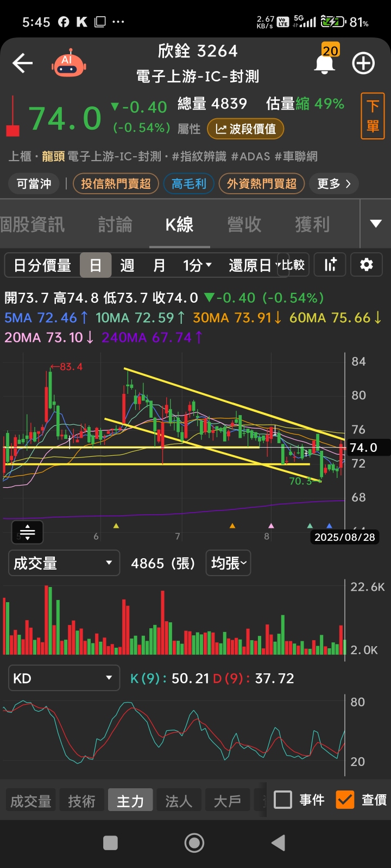
Task: Select bottom 法人 indicator tab
Action: (179, 801)
